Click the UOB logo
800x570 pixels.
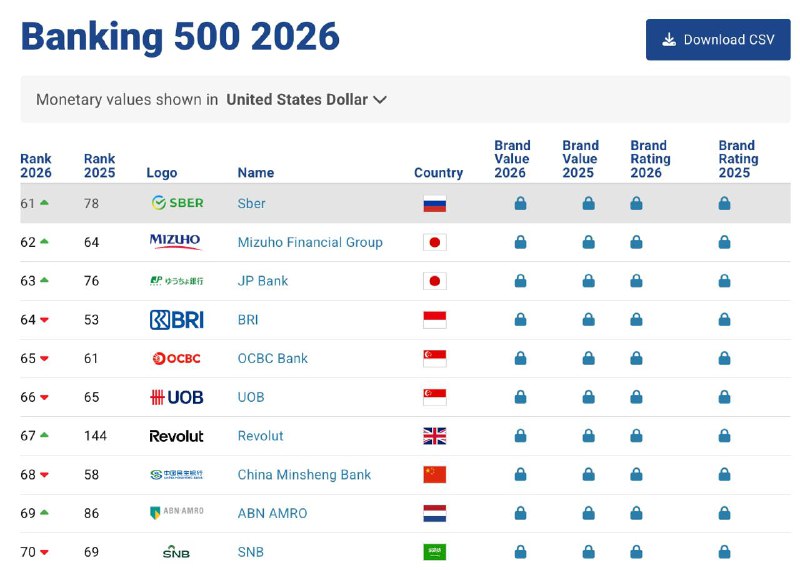pyautogui.click(x=176, y=397)
